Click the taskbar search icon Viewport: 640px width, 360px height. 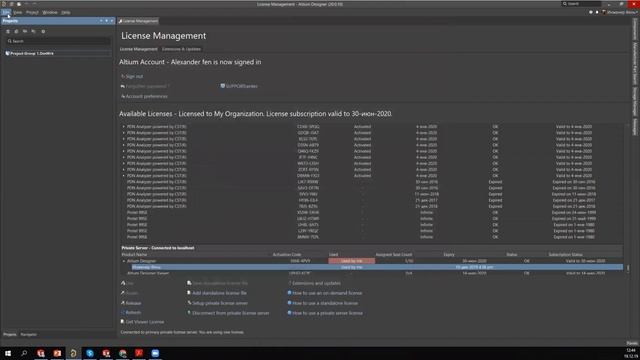pos(24,353)
